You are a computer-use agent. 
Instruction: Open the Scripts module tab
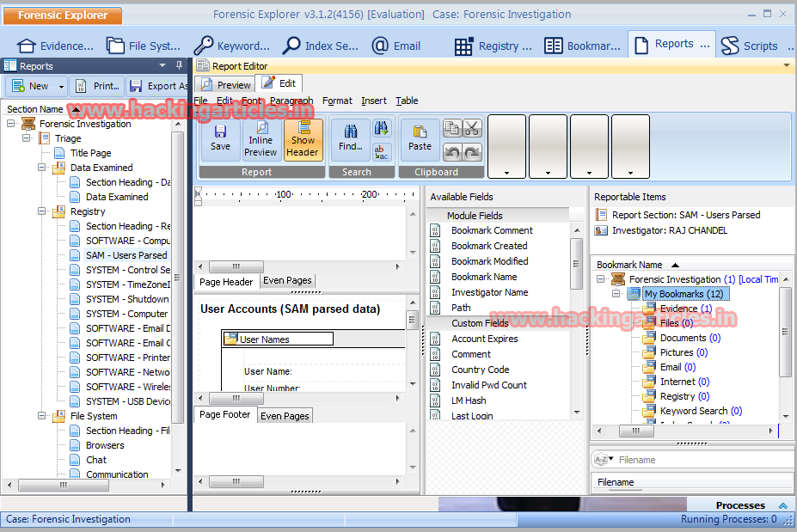751,46
